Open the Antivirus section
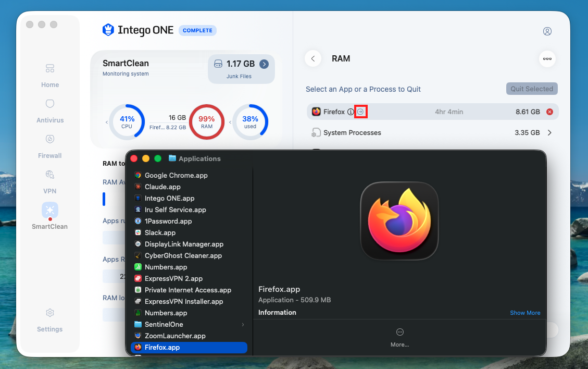This screenshot has width=588, height=369. pos(50,111)
